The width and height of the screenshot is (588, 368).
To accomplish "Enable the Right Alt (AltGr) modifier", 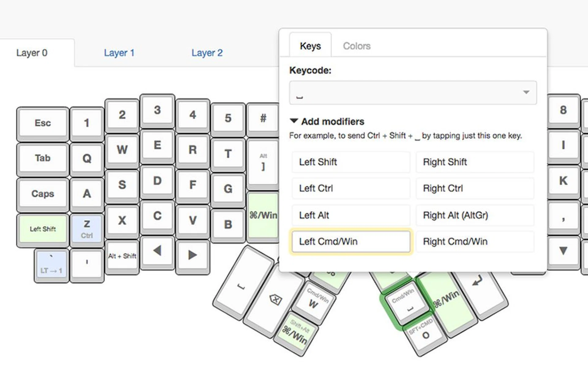I will (x=474, y=215).
